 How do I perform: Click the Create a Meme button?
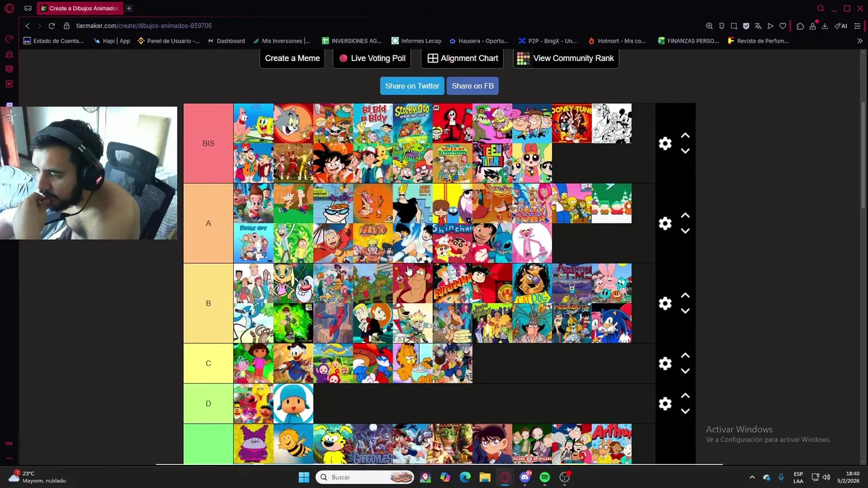pos(292,58)
